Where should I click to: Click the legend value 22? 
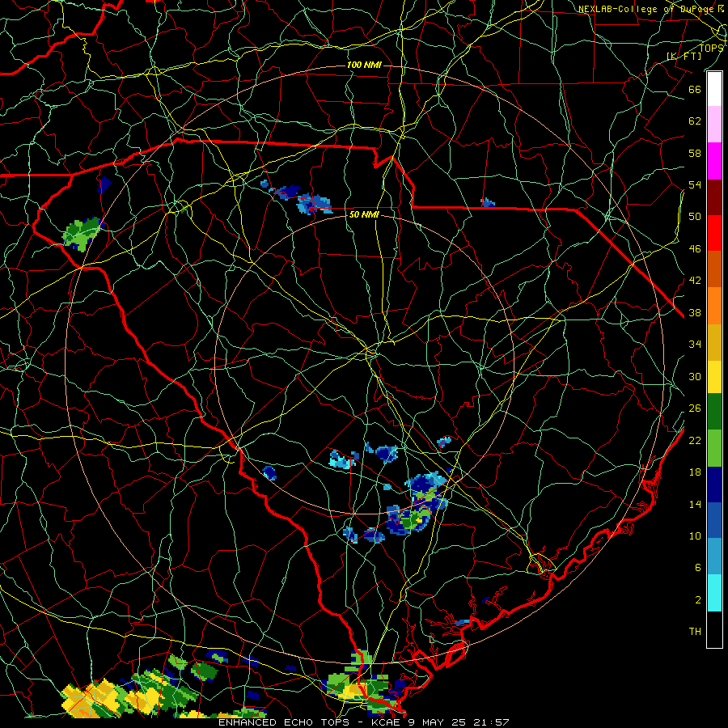click(x=695, y=441)
